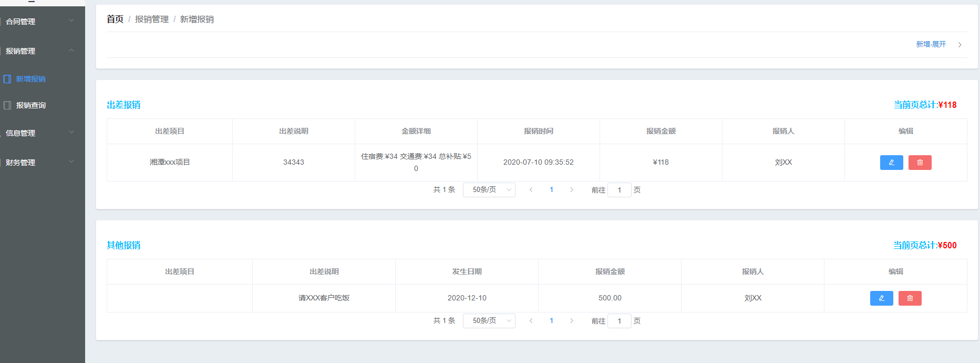Open 50条/页 page size dropdown in 其他报销
The image size is (980, 363).
[x=489, y=321]
